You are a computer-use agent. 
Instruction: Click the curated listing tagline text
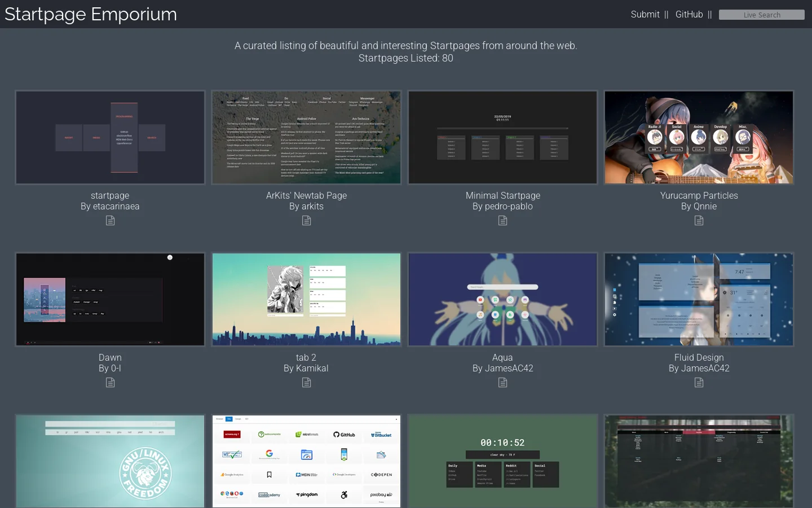pos(406,46)
